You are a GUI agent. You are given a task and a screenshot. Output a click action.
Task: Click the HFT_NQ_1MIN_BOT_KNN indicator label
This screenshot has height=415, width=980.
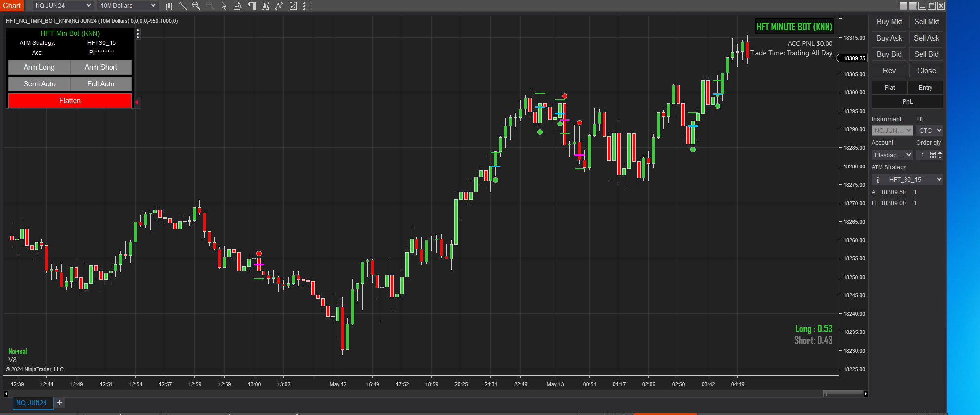[x=92, y=21]
